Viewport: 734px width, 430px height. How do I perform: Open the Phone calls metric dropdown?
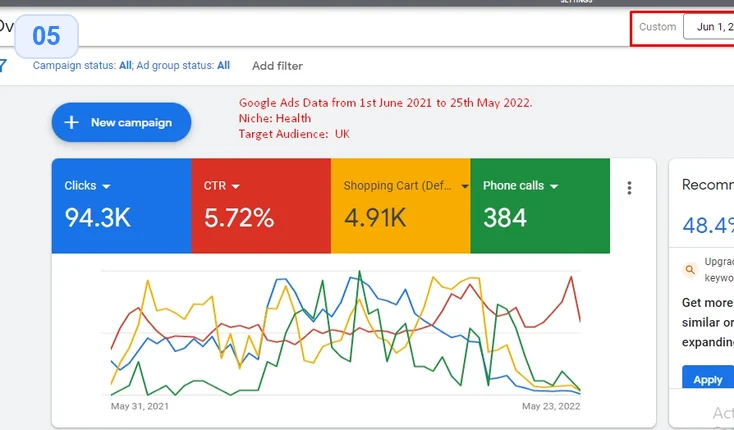tap(554, 186)
